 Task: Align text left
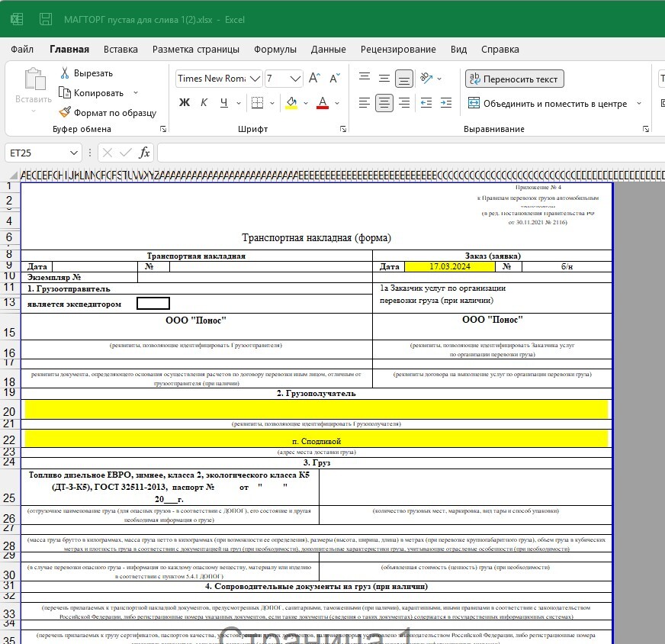(x=365, y=103)
